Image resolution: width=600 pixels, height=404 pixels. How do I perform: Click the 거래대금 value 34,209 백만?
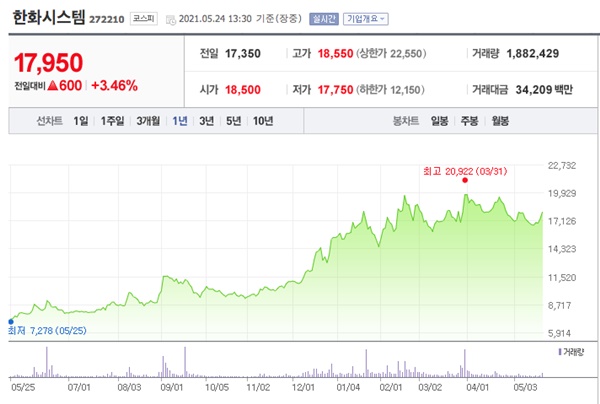(544, 90)
